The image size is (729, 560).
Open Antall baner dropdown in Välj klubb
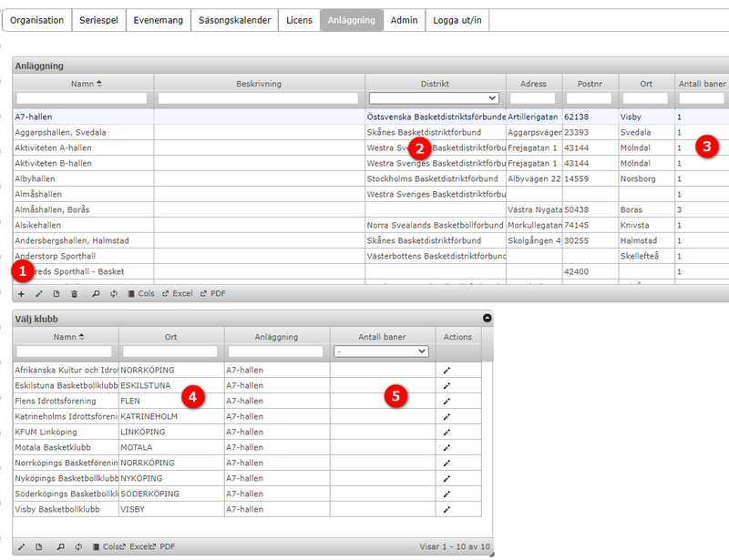(381, 351)
